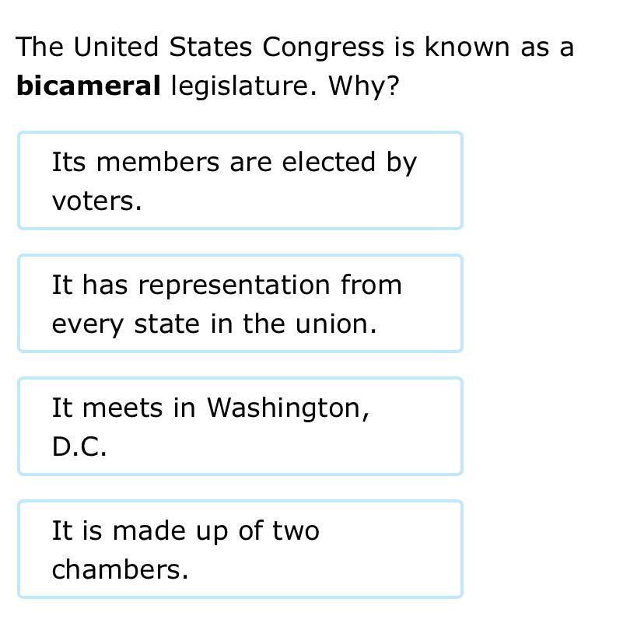The image size is (644, 644).
Task: Click 'It has' at start of second option
Action: tap(89, 285)
